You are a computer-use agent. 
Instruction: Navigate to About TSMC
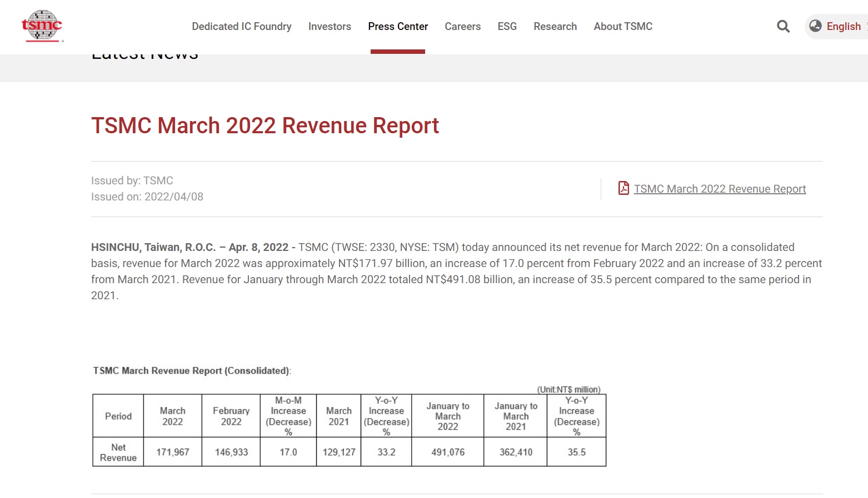coord(623,26)
